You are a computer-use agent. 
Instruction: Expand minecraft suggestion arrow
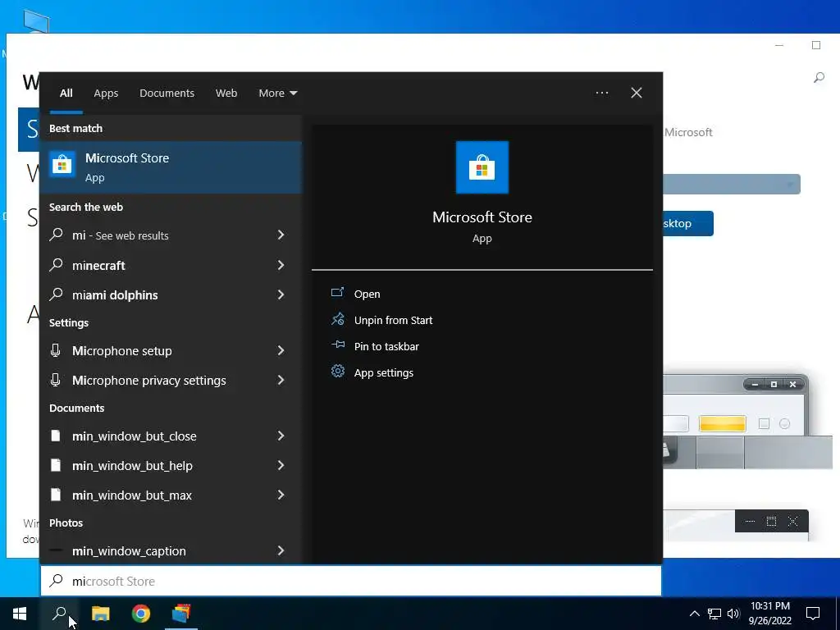tap(281, 265)
